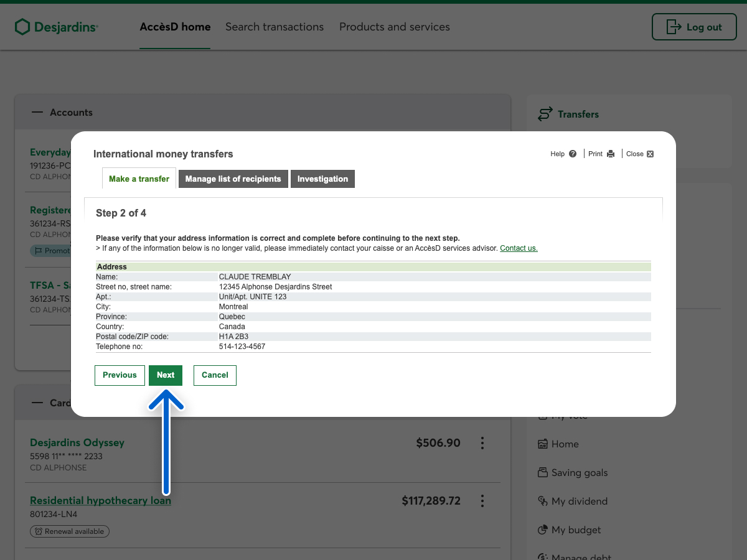Click the Help question mark icon
The width and height of the screenshot is (747, 560).
[573, 154]
